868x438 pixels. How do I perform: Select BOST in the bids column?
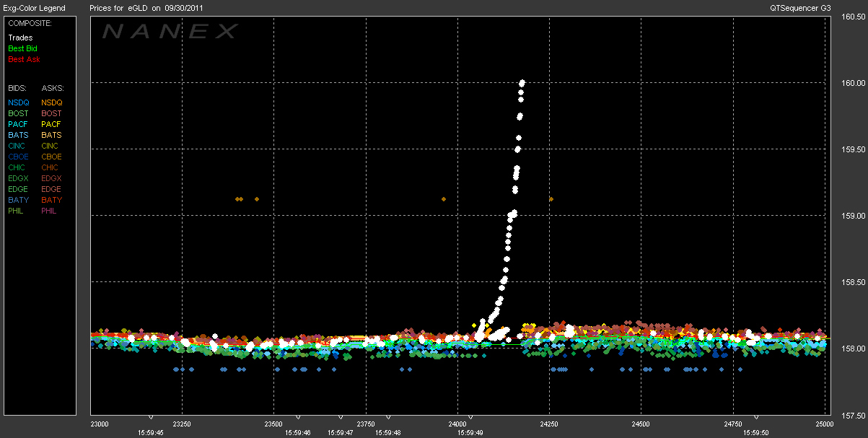tap(19, 113)
